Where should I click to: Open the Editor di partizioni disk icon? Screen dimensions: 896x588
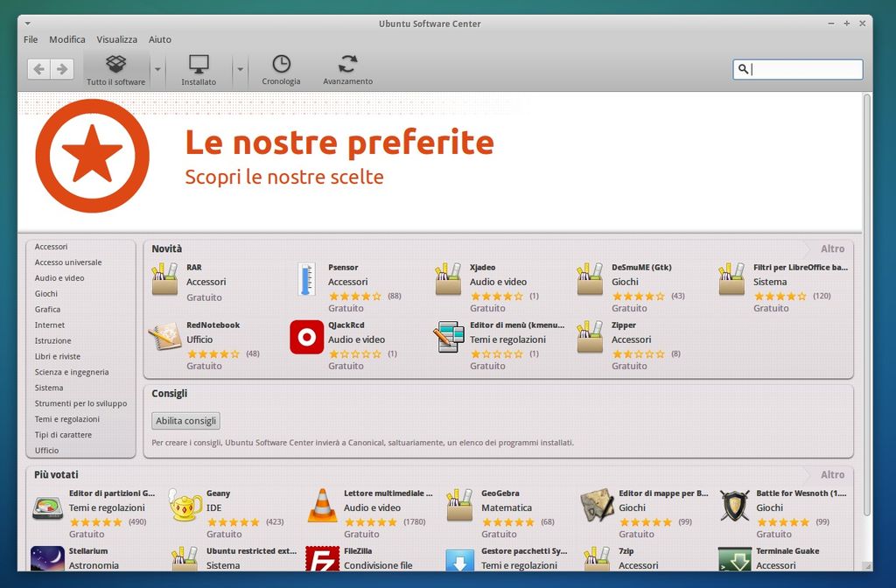point(47,507)
